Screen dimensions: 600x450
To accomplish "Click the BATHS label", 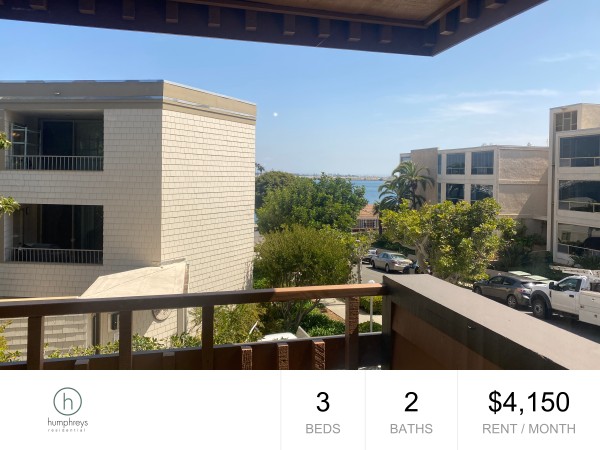I will click(x=411, y=429).
